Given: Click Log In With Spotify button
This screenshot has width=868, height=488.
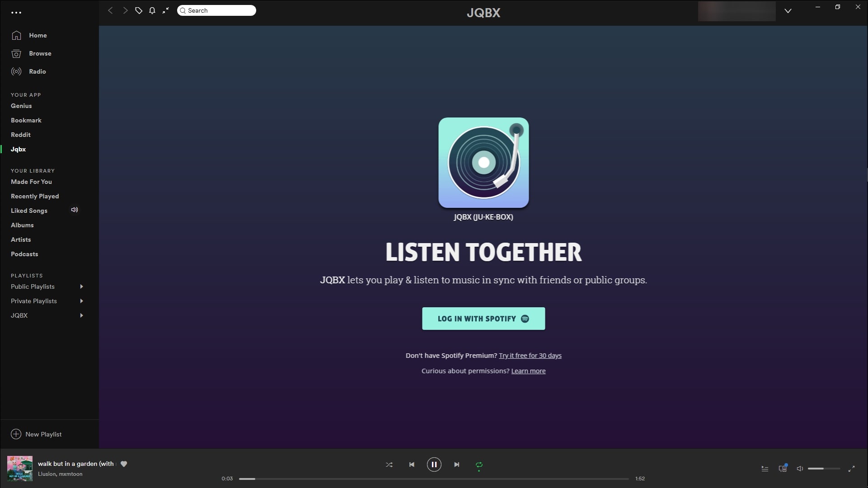Looking at the screenshot, I should pos(483,319).
